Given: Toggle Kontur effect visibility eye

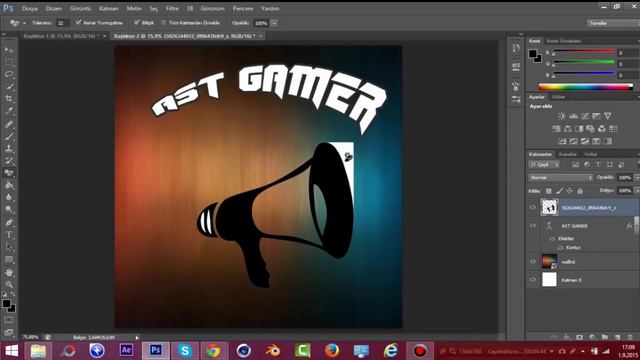Looking at the screenshot, I should (x=560, y=248).
